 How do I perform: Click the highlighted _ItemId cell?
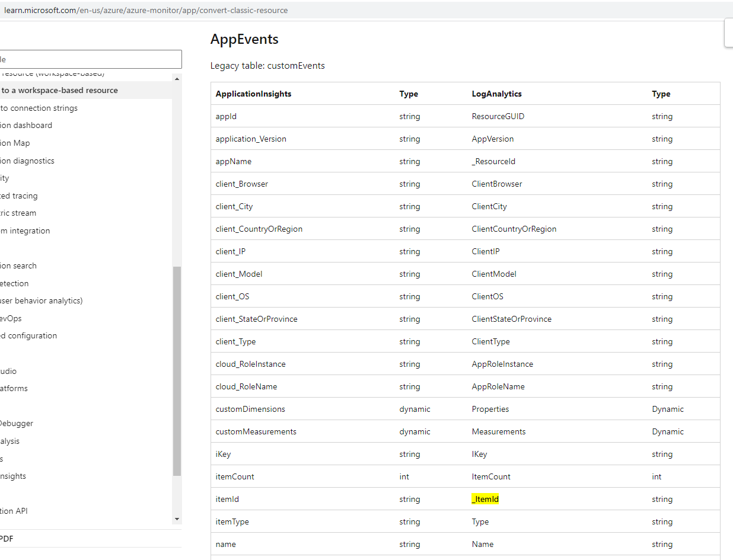pyautogui.click(x=485, y=499)
